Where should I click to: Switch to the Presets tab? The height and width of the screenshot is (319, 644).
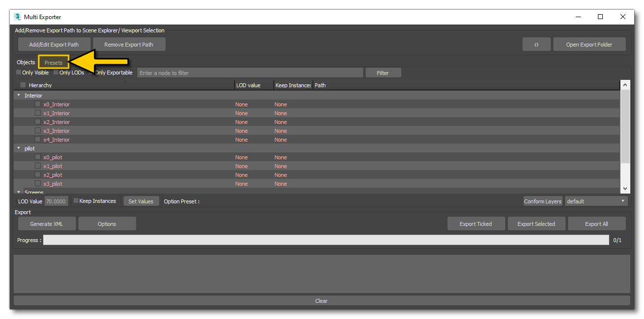53,63
